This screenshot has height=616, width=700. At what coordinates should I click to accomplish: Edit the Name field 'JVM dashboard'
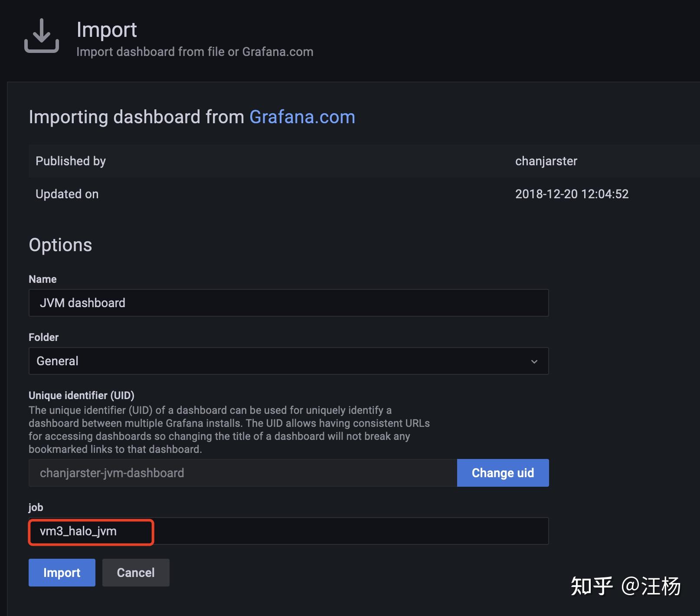[288, 303]
